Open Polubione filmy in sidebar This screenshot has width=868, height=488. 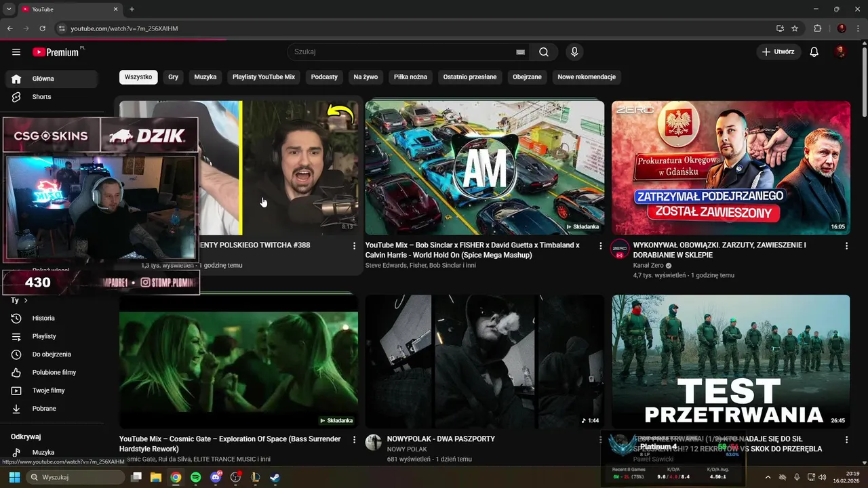pyautogui.click(x=52, y=372)
